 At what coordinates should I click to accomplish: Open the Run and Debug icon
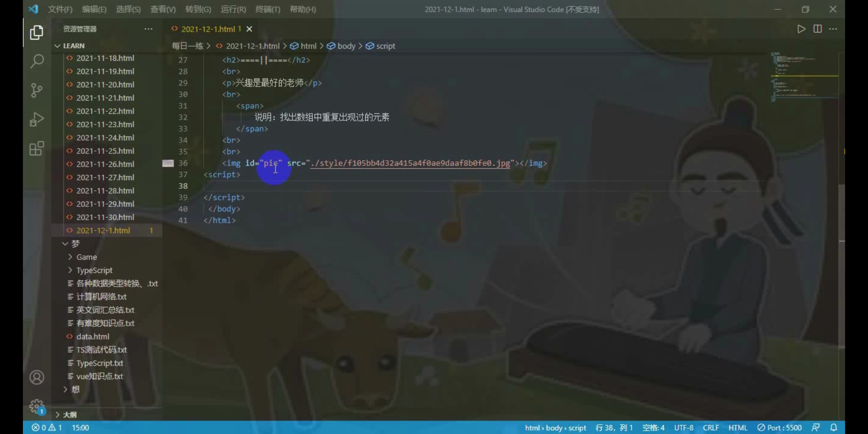point(37,119)
